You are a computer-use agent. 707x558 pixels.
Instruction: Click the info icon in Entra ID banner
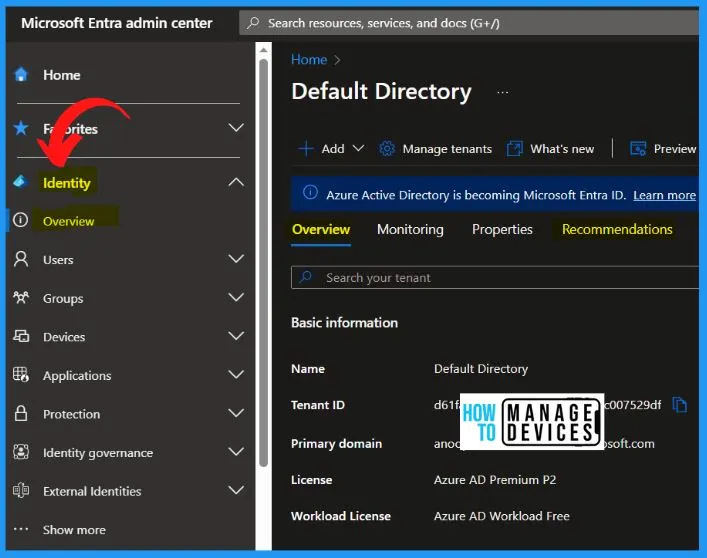click(x=310, y=192)
